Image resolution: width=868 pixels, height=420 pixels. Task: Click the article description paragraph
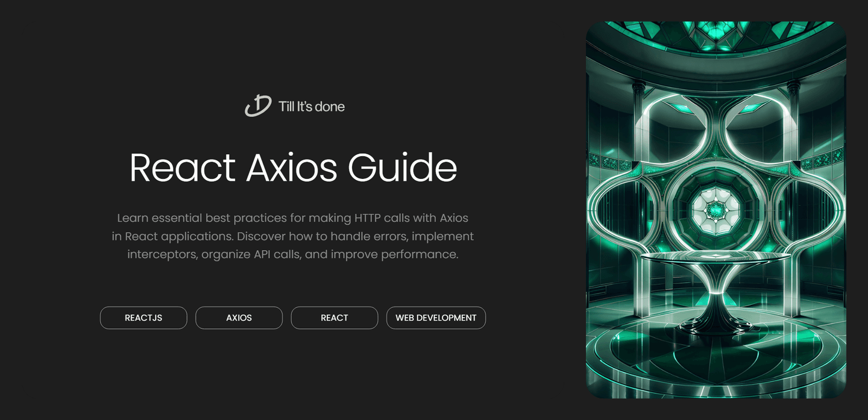coord(295,236)
